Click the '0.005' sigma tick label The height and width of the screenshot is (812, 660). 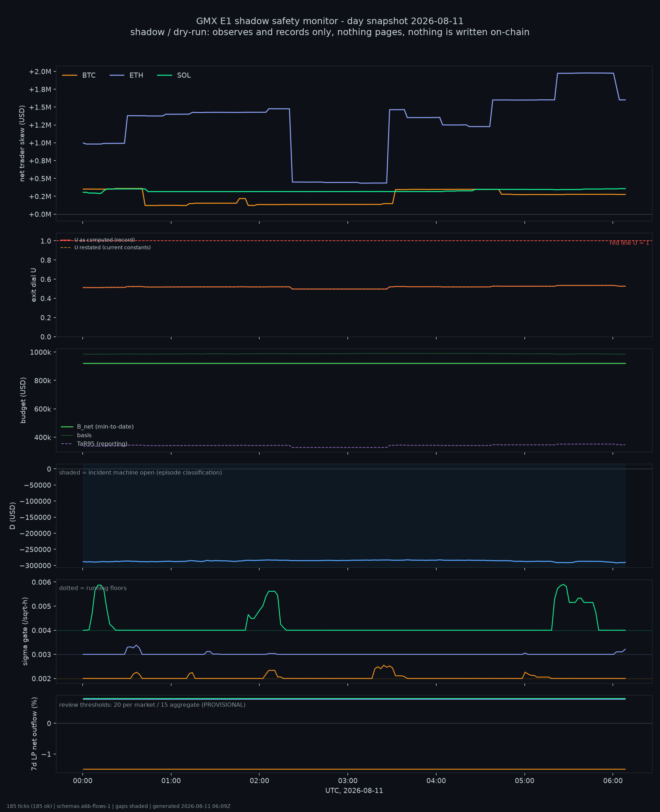41,606
